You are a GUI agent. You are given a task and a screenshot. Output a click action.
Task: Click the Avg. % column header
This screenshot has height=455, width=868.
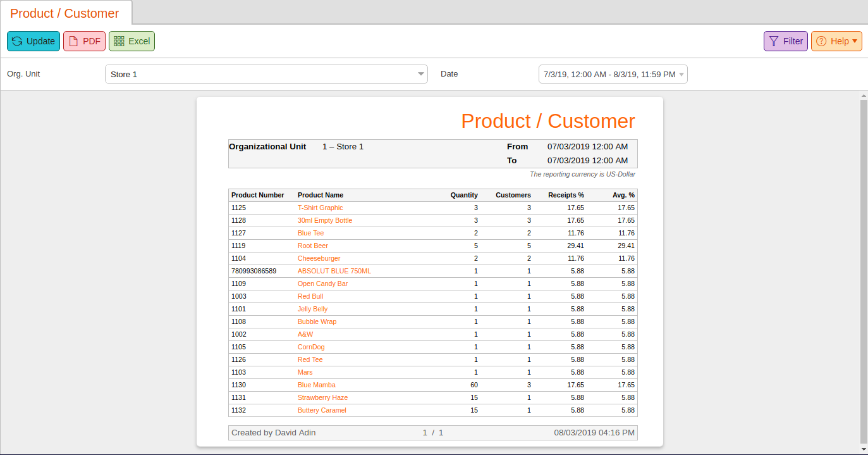click(x=623, y=195)
